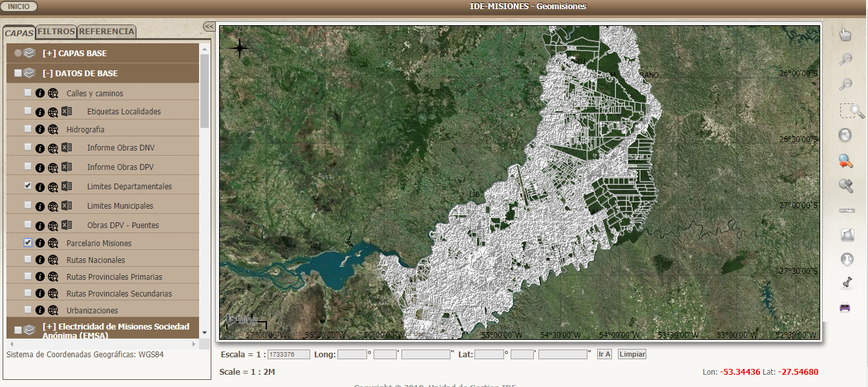Expand the Electricidad de Misiones (EMSA) group

coord(116,331)
